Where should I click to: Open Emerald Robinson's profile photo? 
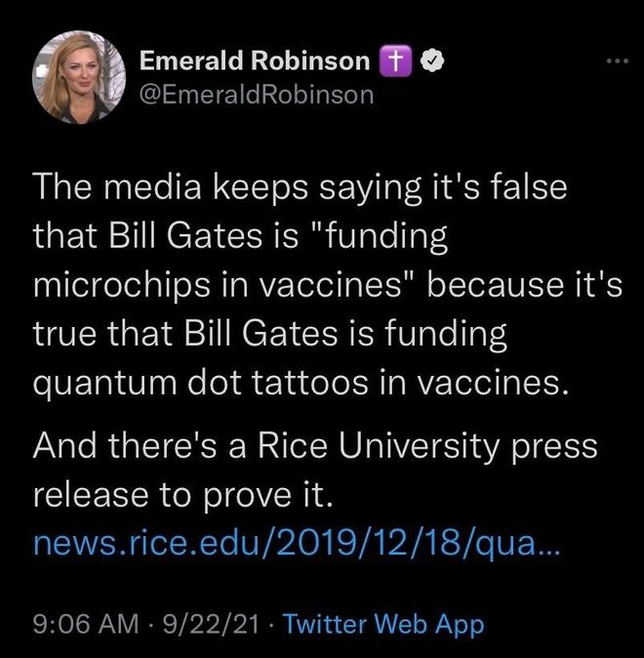click(79, 77)
